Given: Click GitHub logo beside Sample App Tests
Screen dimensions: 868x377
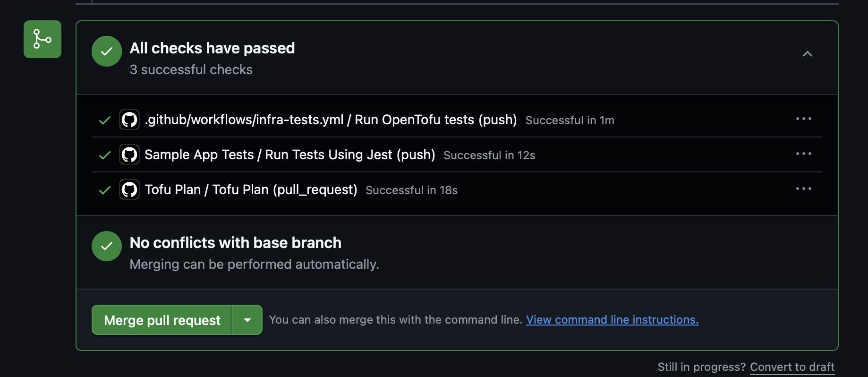Looking at the screenshot, I should [x=129, y=154].
